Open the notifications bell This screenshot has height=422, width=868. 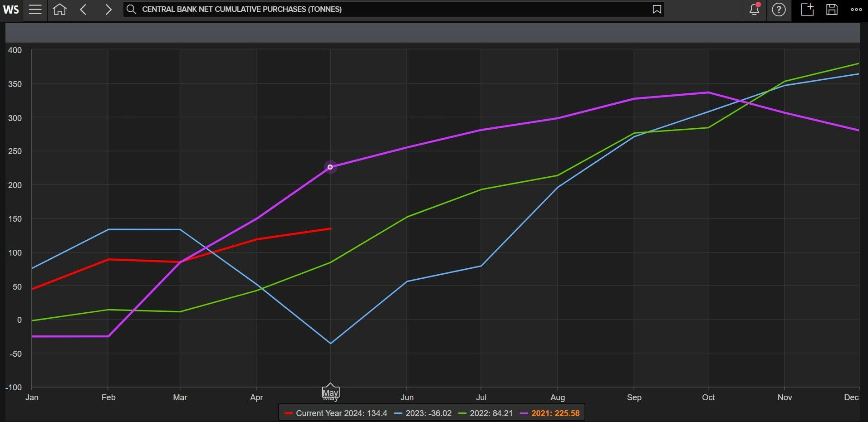pyautogui.click(x=755, y=9)
